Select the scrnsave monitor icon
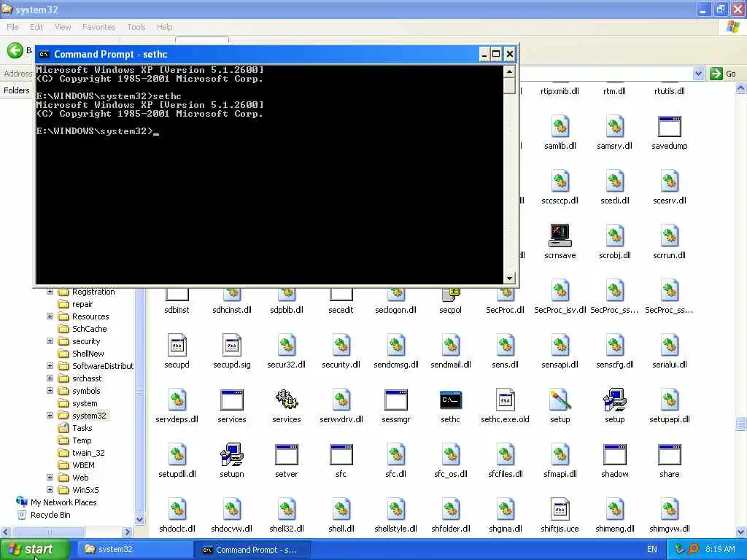Viewport: 747px width, 560px height. 560,236
